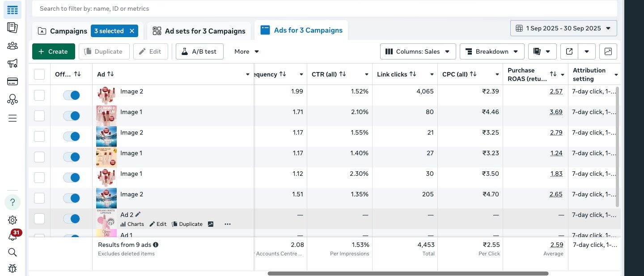
Task: Open Billing via the card icon
Action: click(12, 81)
